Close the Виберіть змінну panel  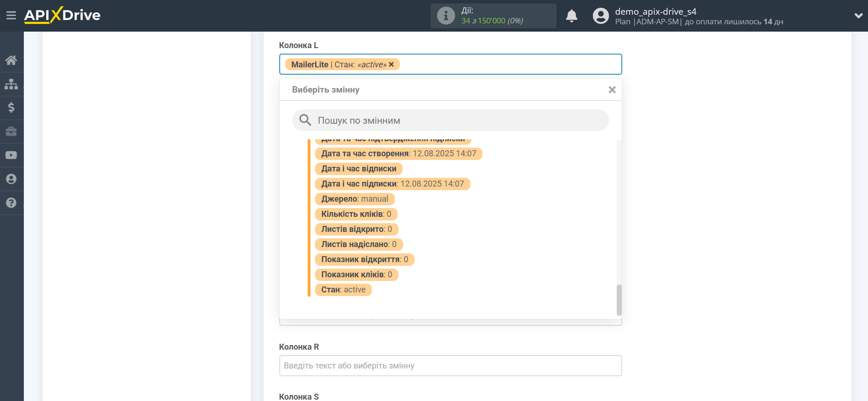[612, 90]
